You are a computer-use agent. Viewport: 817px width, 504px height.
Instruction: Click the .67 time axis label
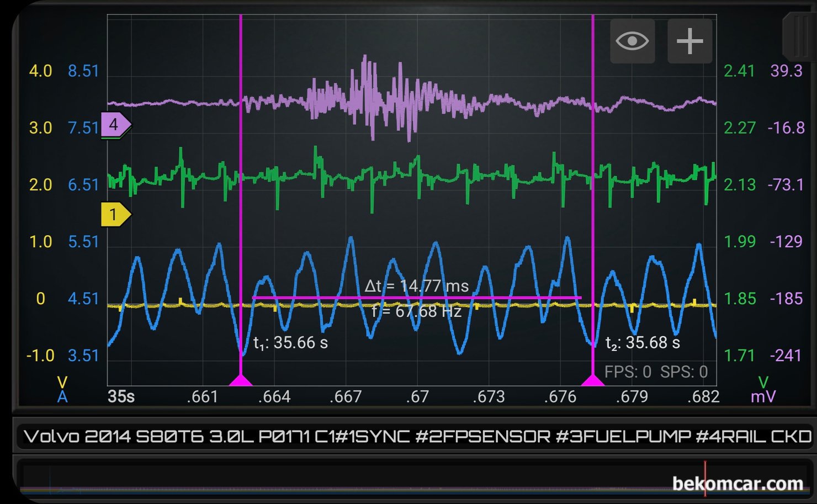tap(417, 396)
